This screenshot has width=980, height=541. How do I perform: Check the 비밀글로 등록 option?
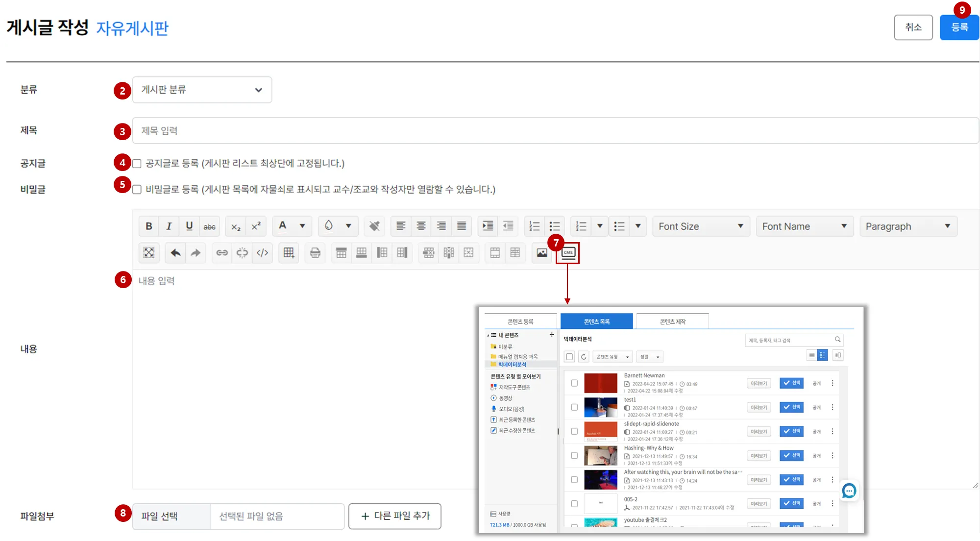pyautogui.click(x=137, y=190)
